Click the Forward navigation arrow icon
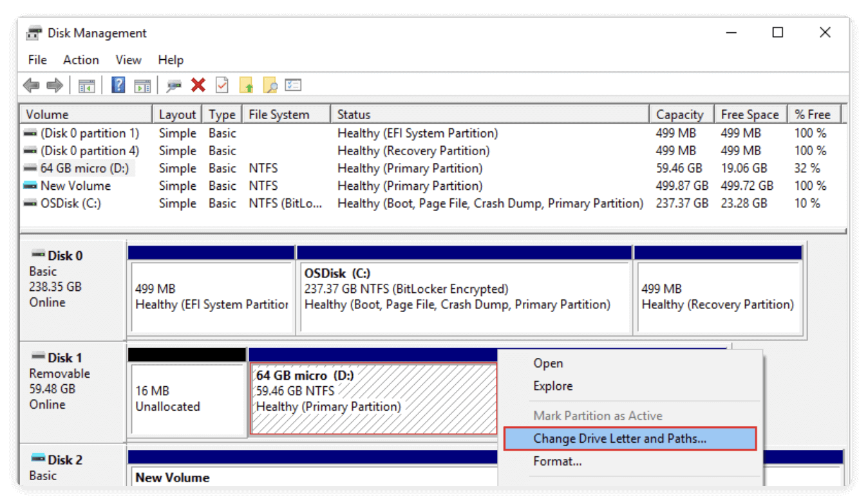 [54, 84]
